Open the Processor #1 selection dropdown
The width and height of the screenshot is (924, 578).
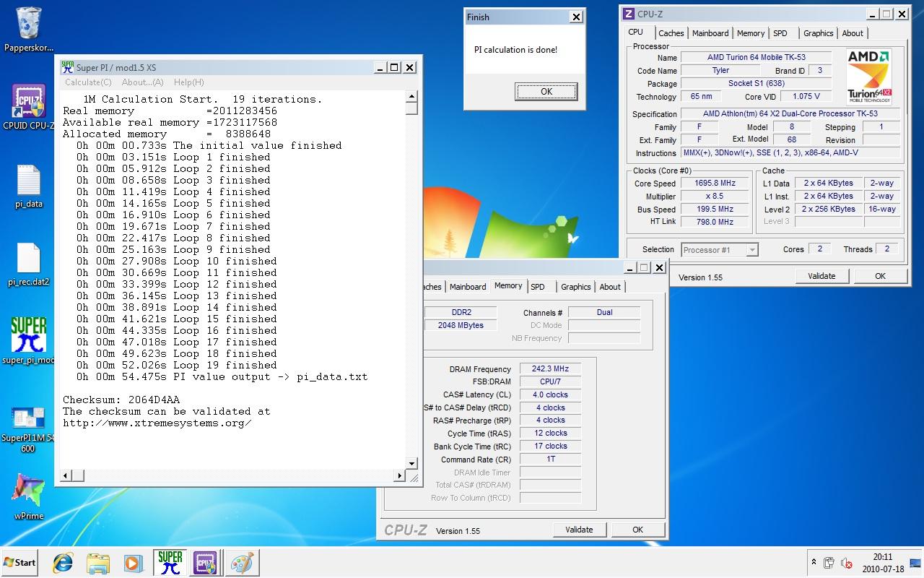point(719,250)
